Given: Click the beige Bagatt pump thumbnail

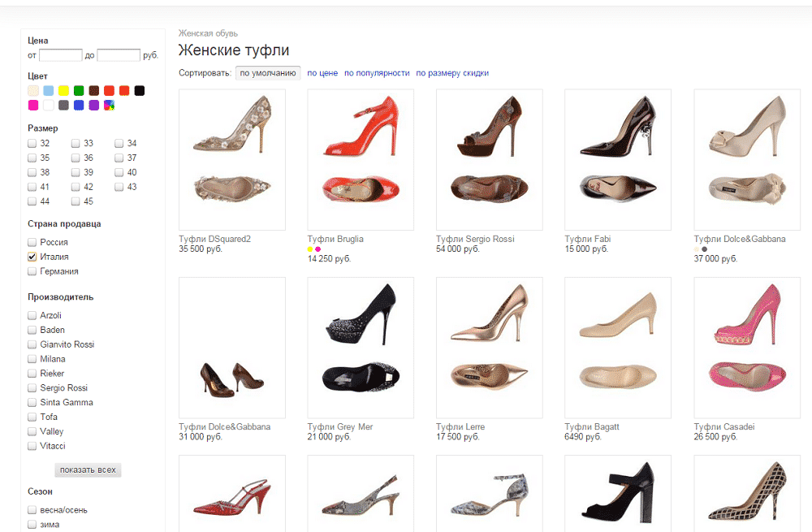Looking at the screenshot, I should coord(618,348).
